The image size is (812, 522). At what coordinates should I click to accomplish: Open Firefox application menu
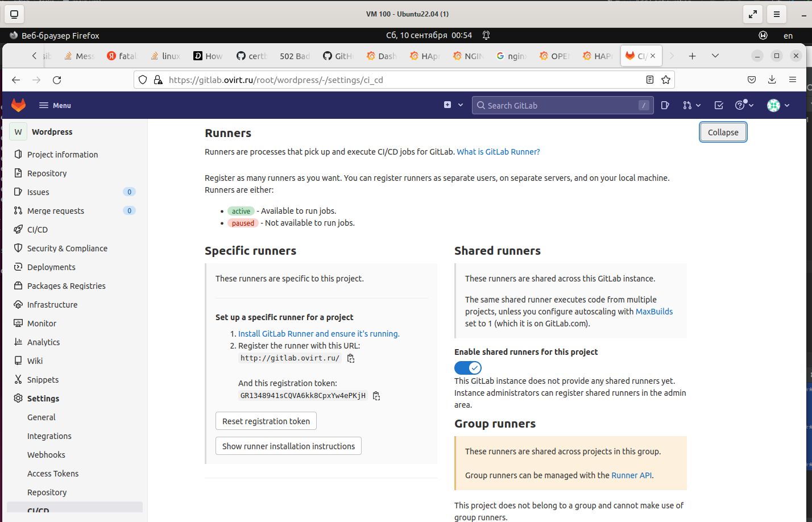tap(793, 80)
